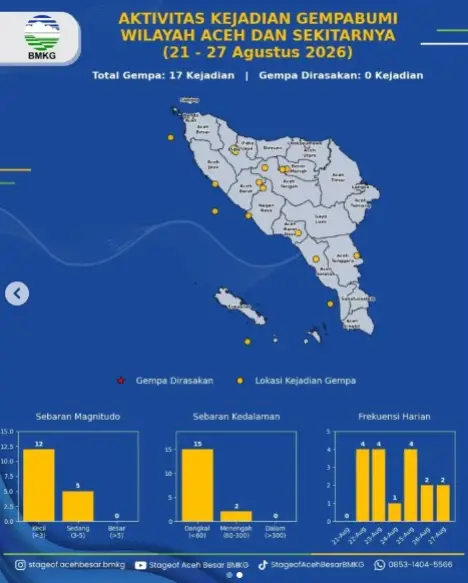This screenshot has width=468, height=583.
Task: Click the earthquake dot south of Simeulue
Action: coord(248,341)
